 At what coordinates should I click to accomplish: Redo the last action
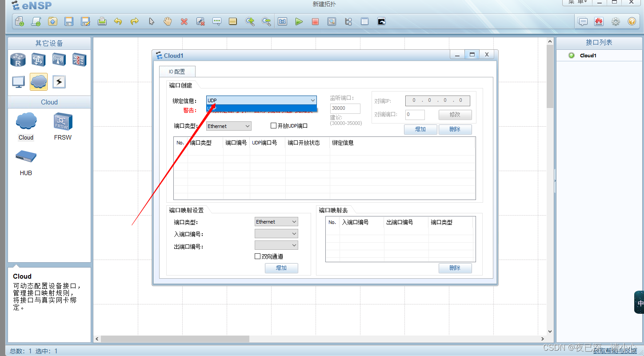tap(134, 21)
